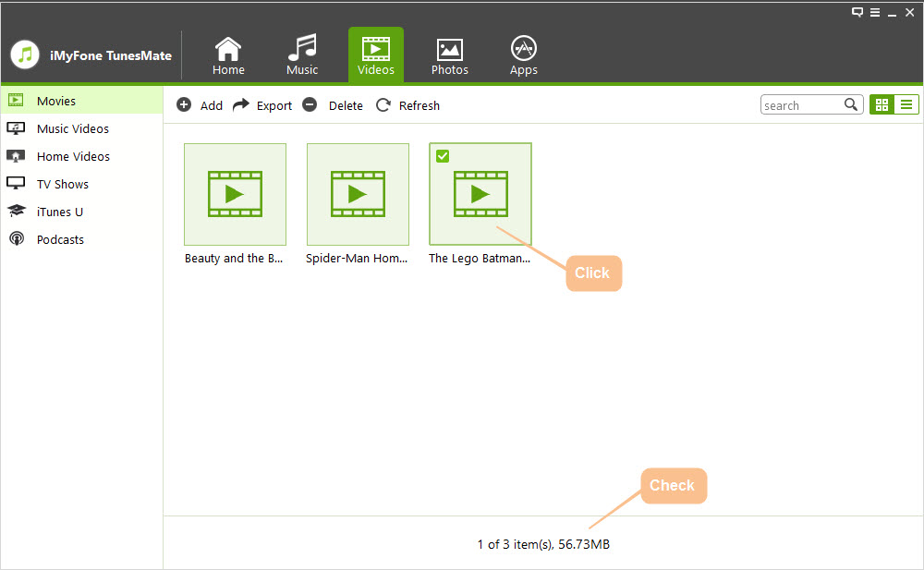Click the Export arrow icon
Image resolution: width=924 pixels, height=570 pixels.
[x=241, y=105]
